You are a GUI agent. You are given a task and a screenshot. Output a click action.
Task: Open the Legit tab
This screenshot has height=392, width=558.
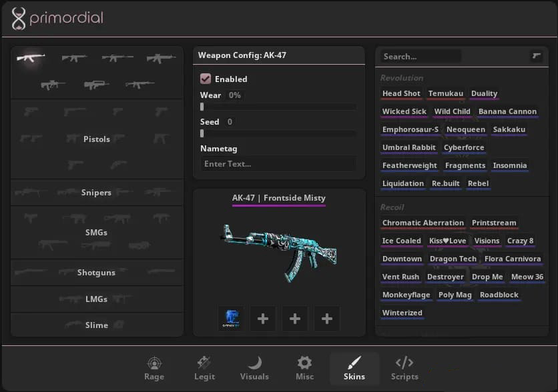point(204,369)
